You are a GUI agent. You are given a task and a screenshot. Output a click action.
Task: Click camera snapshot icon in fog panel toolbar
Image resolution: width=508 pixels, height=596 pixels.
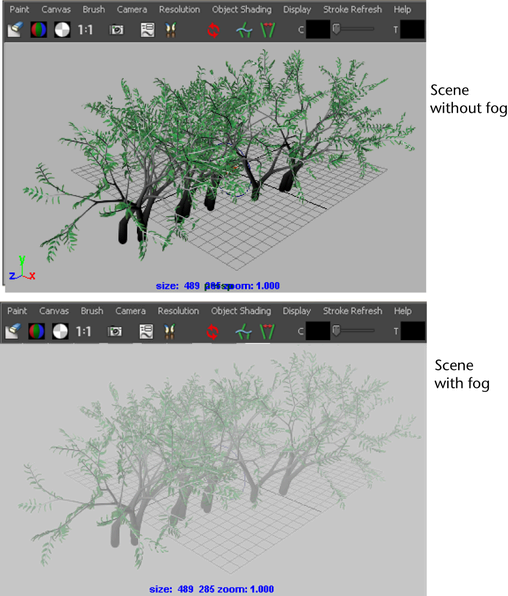point(115,331)
